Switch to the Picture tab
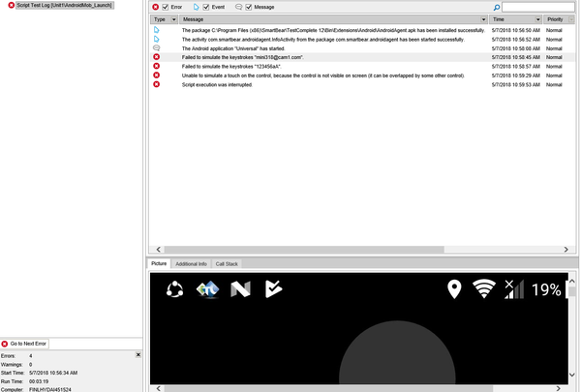This screenshot has width=581, height=392. tap(159, 263)
